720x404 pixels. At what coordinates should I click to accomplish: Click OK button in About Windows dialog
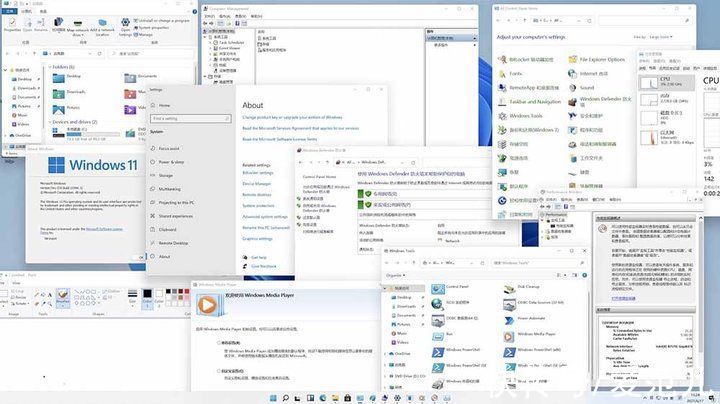click(x=140, y=257)
